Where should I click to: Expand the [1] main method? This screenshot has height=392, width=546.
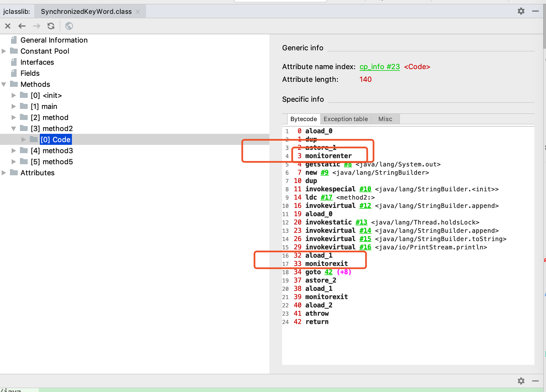tap(14, 106)
